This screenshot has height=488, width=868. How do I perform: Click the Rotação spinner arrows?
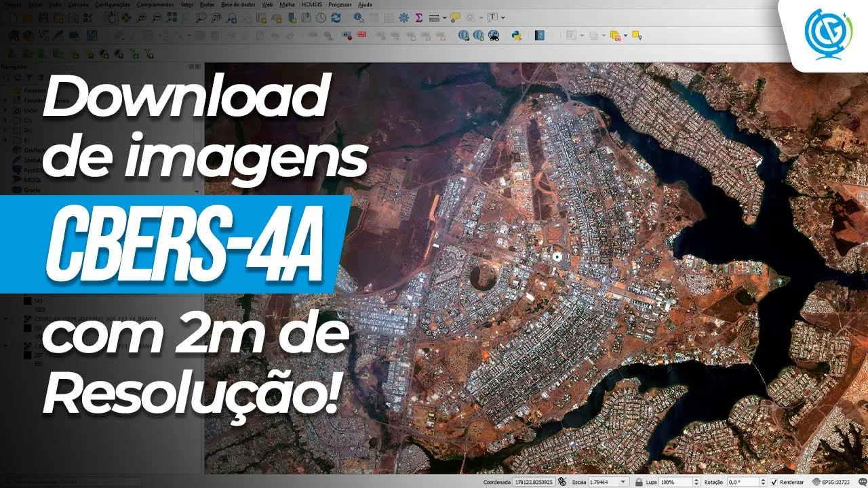click(764, 481)
